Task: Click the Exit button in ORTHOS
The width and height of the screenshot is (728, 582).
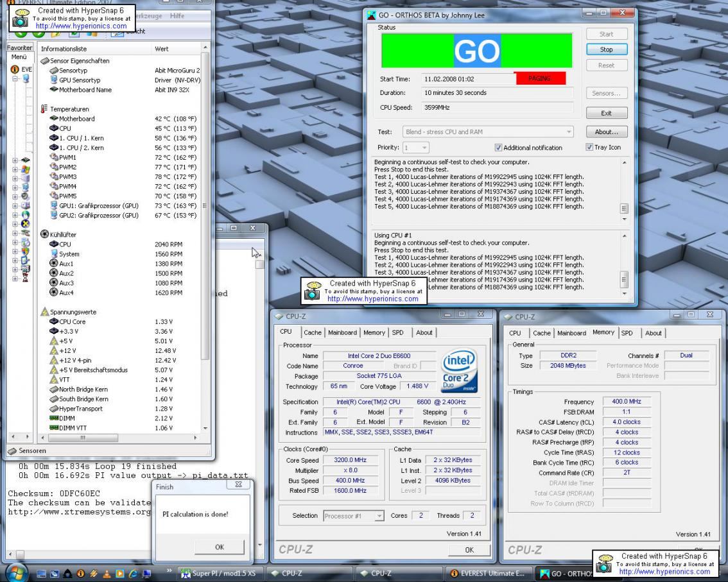Action: 607,113
